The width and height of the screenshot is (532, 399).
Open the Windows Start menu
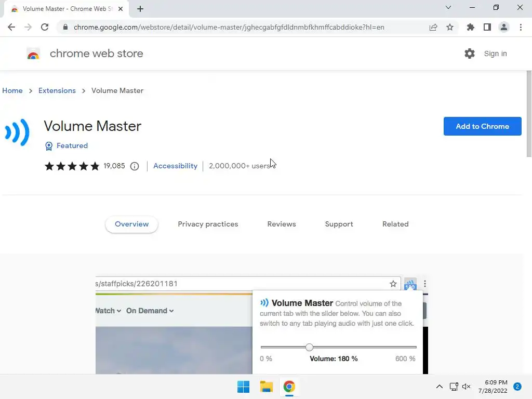(243, 387)
